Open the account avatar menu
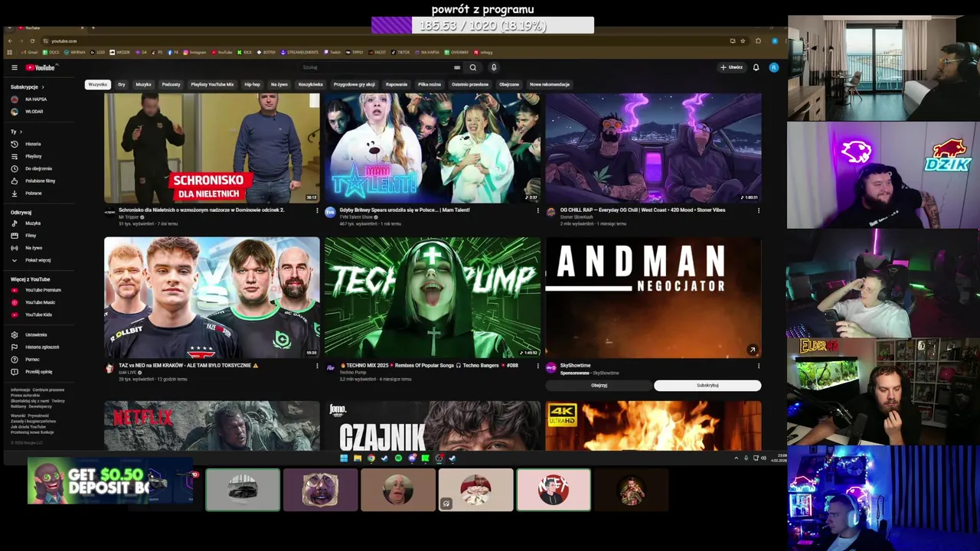This screenshot has width=980, height=551. pos(774,67)
